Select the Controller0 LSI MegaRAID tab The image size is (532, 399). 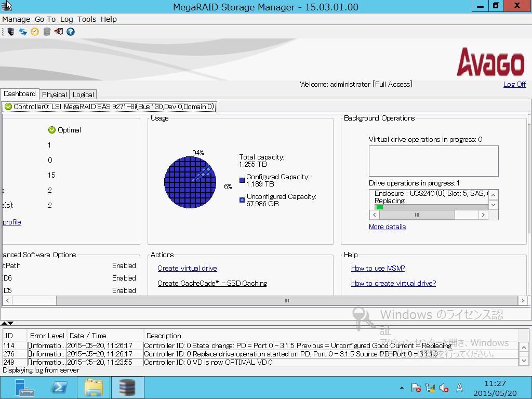point(110,107)
